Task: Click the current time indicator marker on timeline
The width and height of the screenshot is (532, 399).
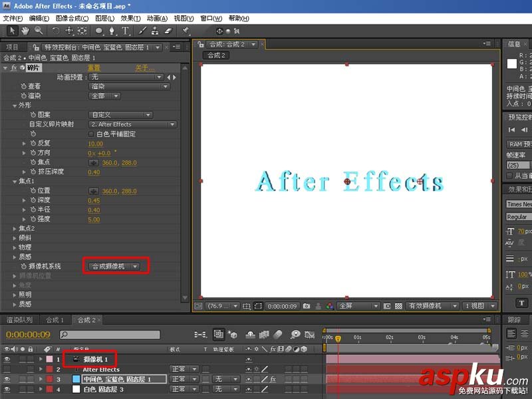Action: 338,338
